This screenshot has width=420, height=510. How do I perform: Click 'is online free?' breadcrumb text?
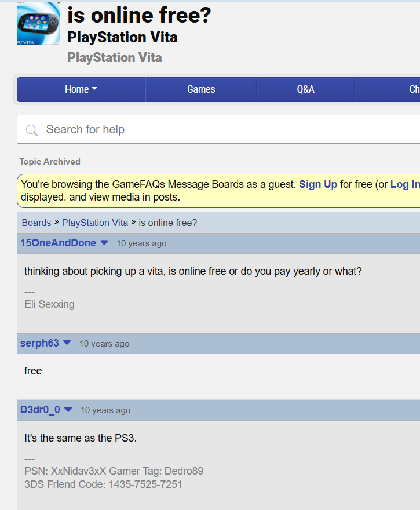point(168,223)
